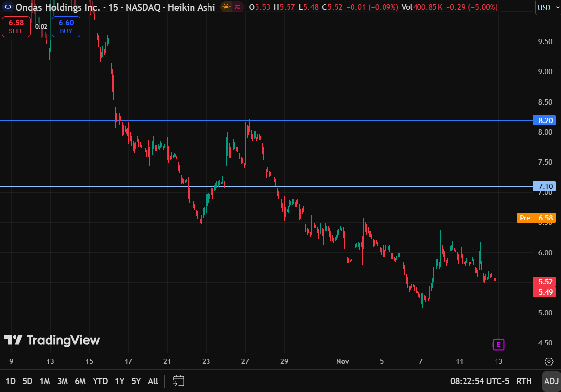Click the Ondas Holdings Inc. chart title
This screenshot has height=392, width=561.
point(58,7)
